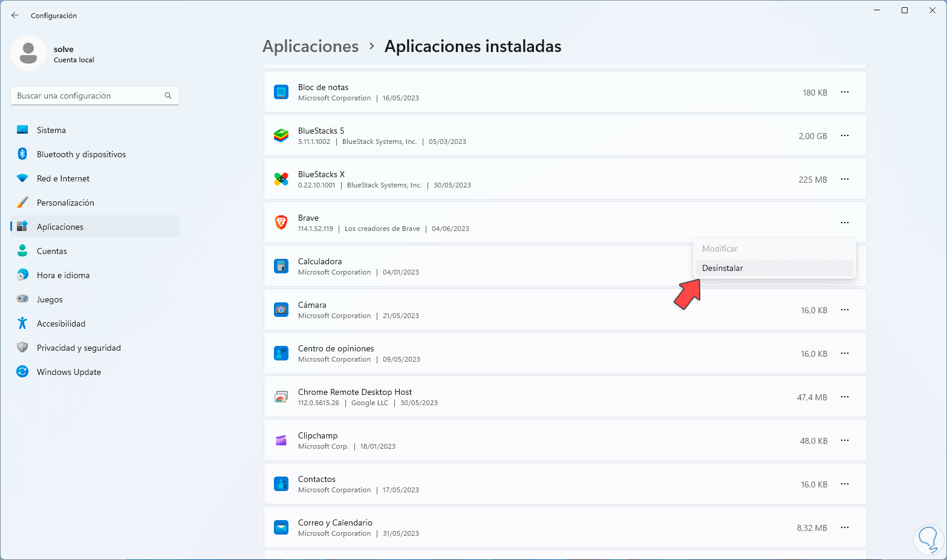Click the Contactos app icon

[x=281, y=484]
